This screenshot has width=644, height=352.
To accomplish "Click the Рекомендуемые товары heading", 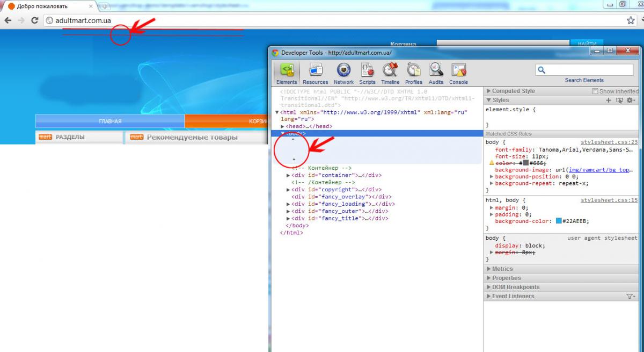I will coord(192,137).
